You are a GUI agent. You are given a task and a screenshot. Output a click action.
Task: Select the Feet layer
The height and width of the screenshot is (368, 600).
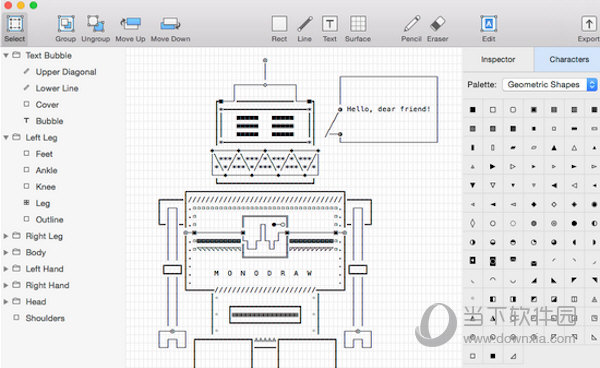(44, 154)
